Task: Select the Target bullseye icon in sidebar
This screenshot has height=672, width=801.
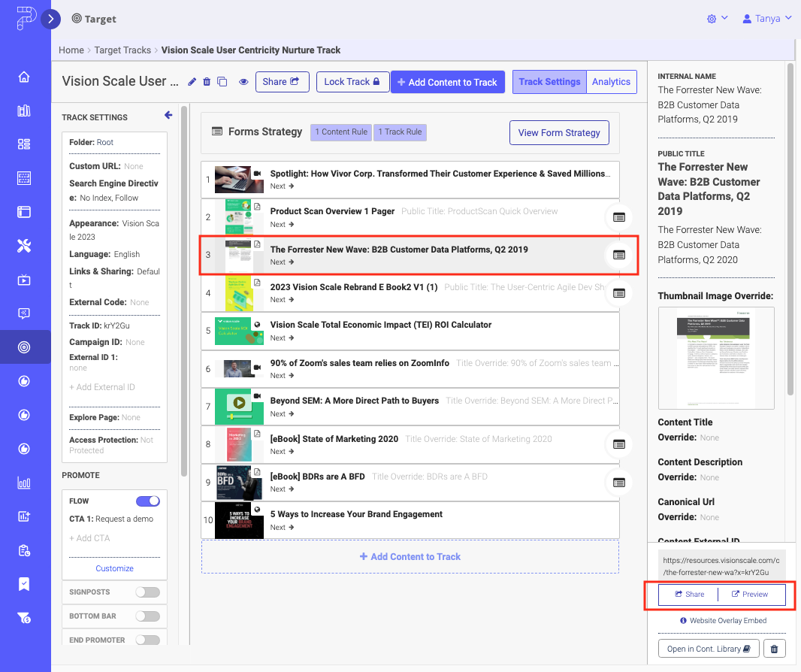Action: tap(24, 347)
